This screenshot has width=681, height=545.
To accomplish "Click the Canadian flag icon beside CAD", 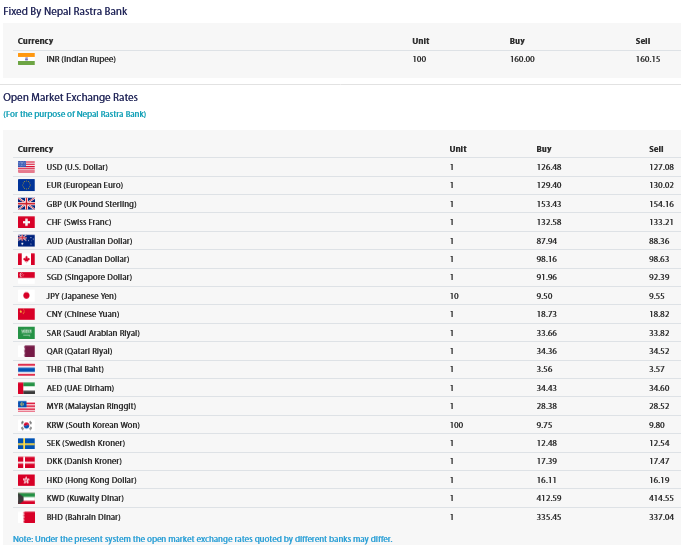I will 26,259.
